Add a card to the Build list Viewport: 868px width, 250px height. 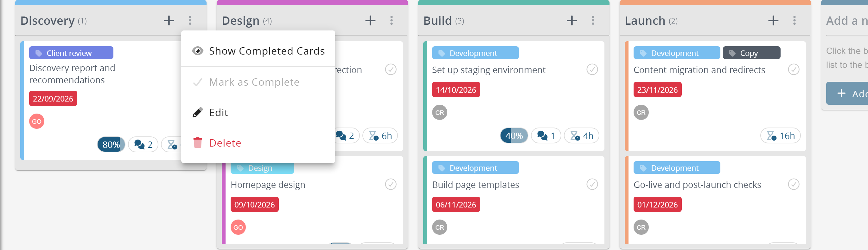572,21
